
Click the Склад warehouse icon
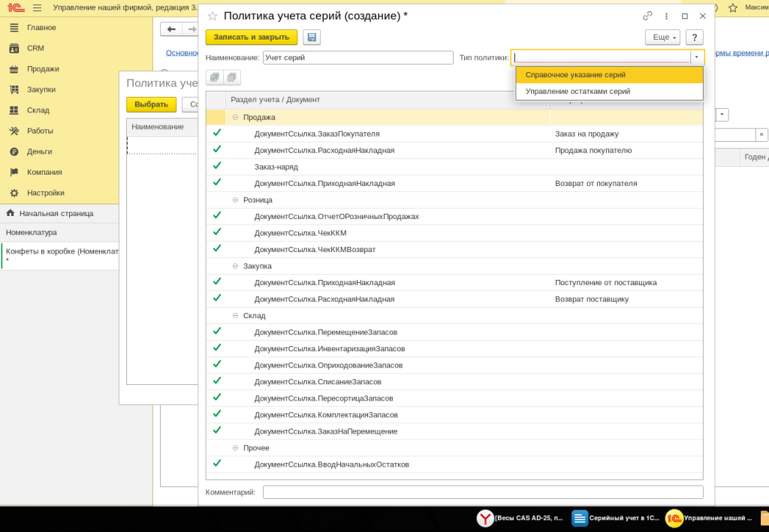[14, 110]
